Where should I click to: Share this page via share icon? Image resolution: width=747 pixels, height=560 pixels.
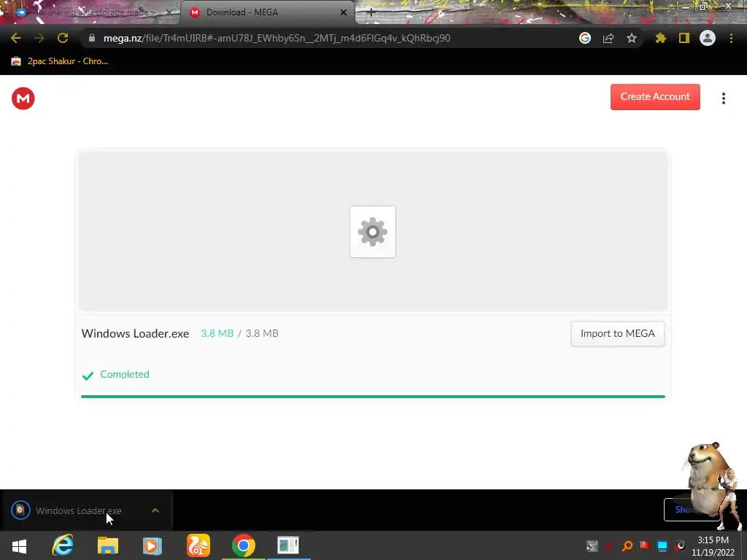608,38
